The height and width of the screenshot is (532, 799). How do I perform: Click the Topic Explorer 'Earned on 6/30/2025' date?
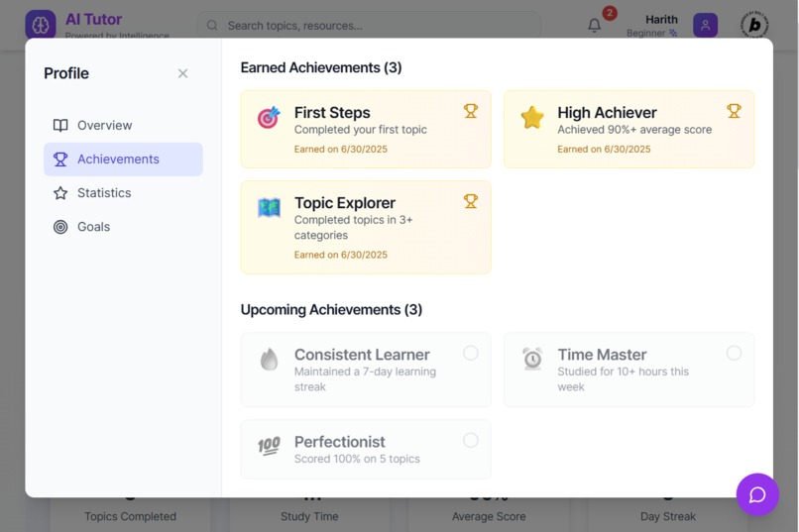340,255
